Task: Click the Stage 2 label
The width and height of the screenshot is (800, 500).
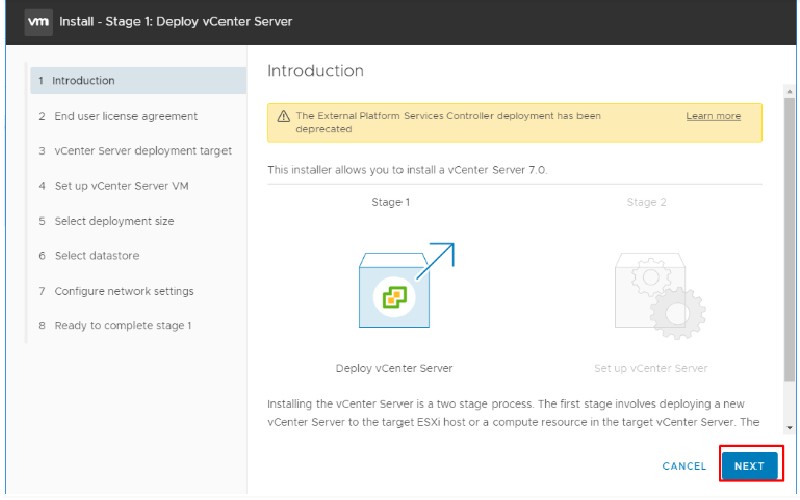Action: [646, 202]
